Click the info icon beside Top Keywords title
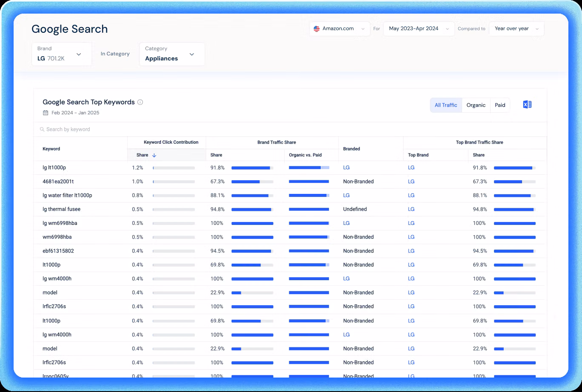Screen dimensions: 582x392 [x=140, y=102]
